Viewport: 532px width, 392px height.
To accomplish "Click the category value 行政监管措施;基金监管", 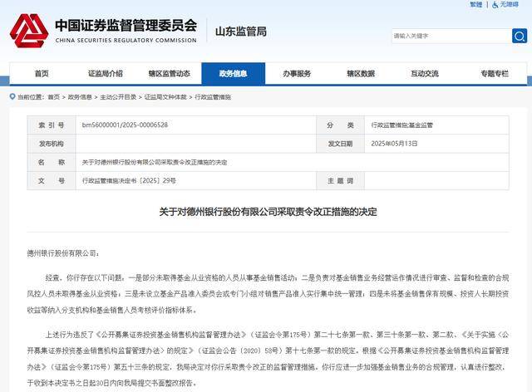I will pos(402,125).
